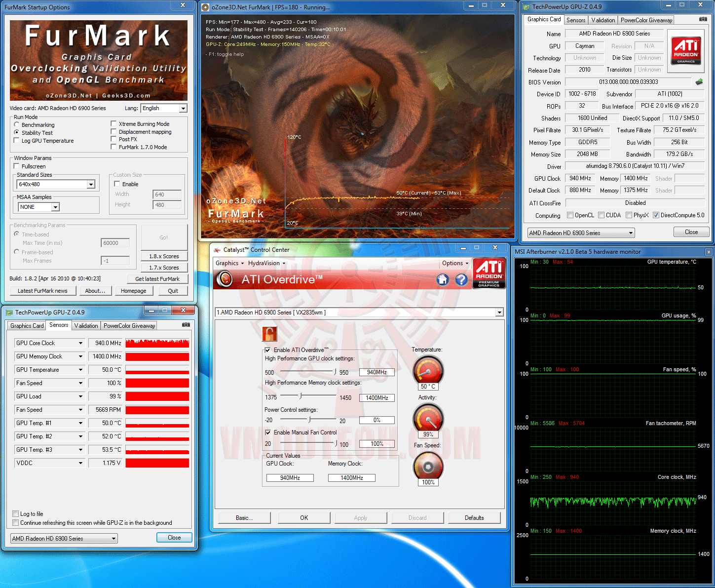
Task: Open VDDC sensor dropdown
Action: (x=80, y=463)
